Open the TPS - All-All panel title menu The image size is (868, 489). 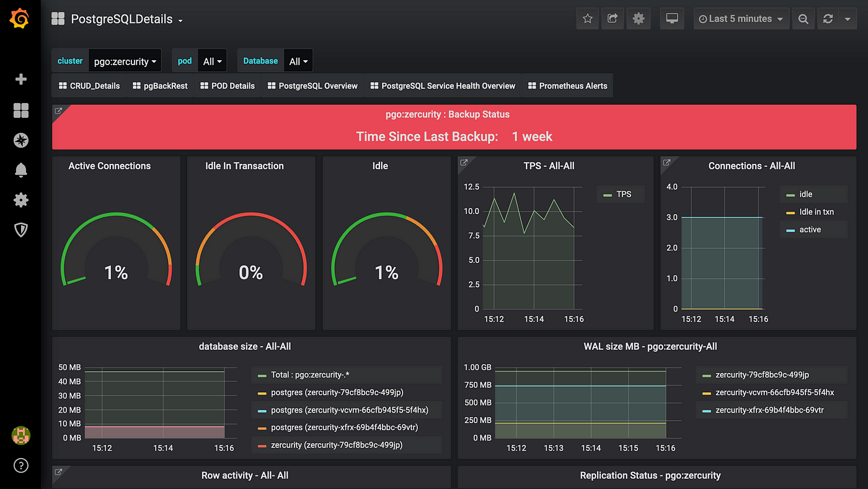coord(549,166)
